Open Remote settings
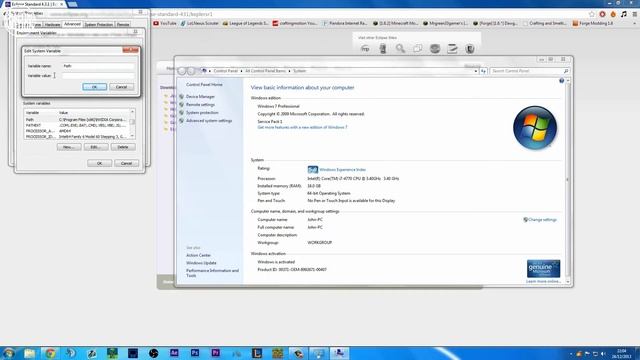Viewport: 640px width, 360px height. (200, 105)
